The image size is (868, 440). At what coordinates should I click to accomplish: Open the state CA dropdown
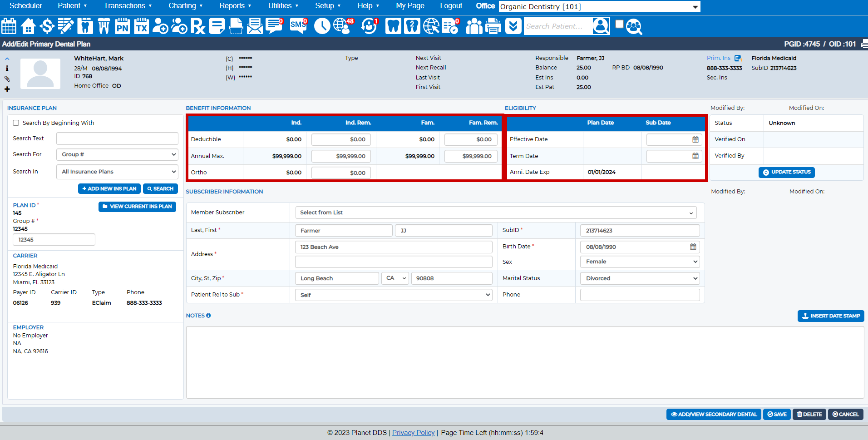point(395,278)
